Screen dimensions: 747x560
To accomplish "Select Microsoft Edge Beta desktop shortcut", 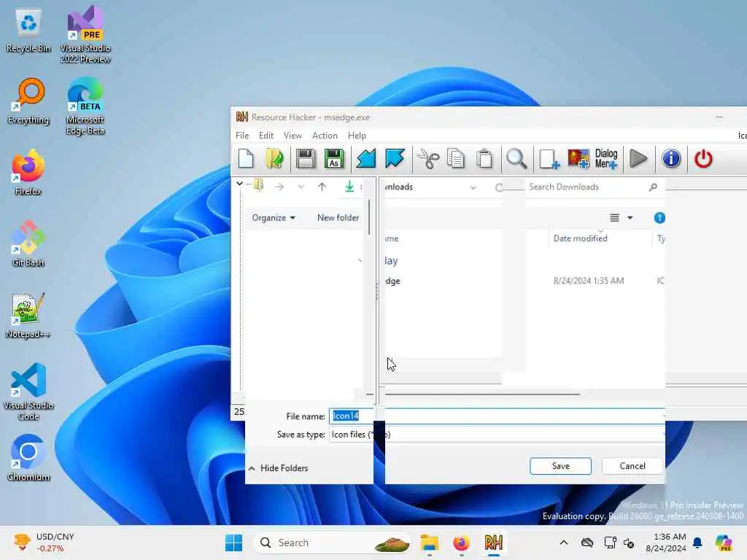I will pos(85,106).
